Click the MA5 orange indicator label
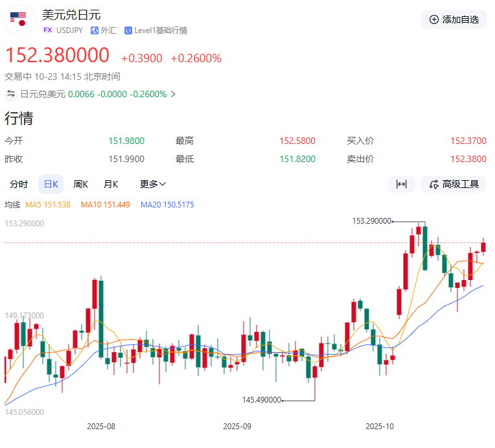 [x=47, y=205]
